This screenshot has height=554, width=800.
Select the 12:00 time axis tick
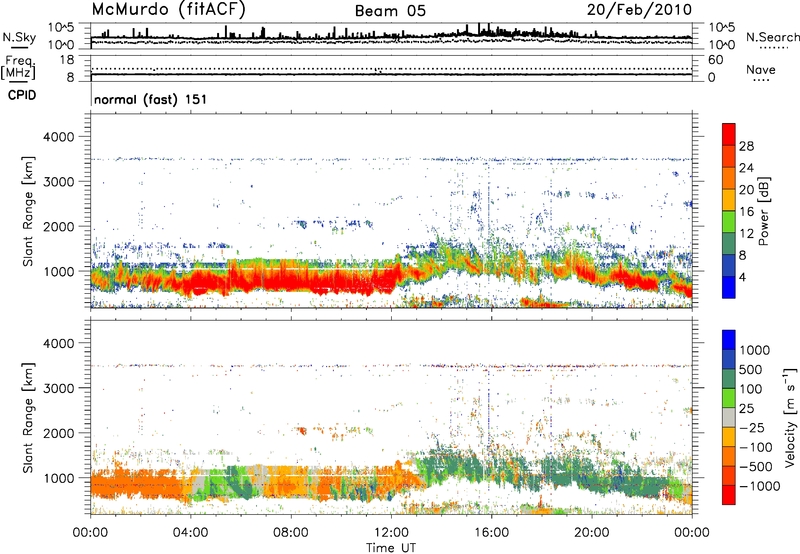tap(391, 533)
